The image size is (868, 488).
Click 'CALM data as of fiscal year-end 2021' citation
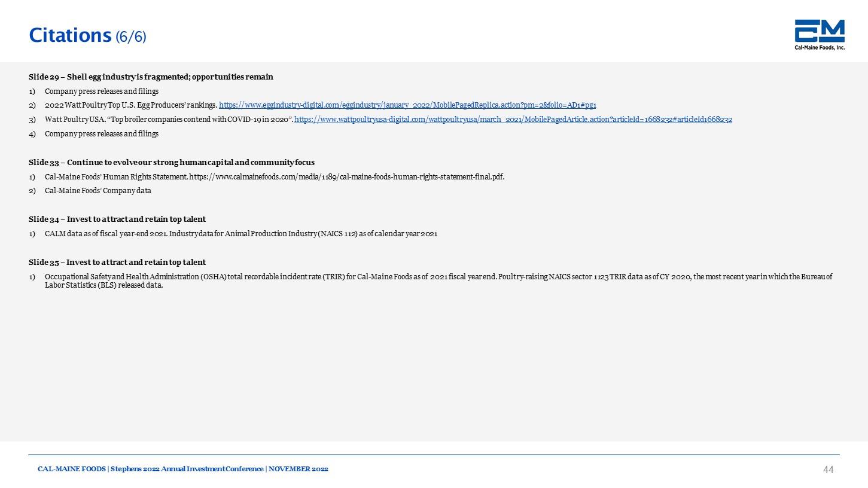241,234
